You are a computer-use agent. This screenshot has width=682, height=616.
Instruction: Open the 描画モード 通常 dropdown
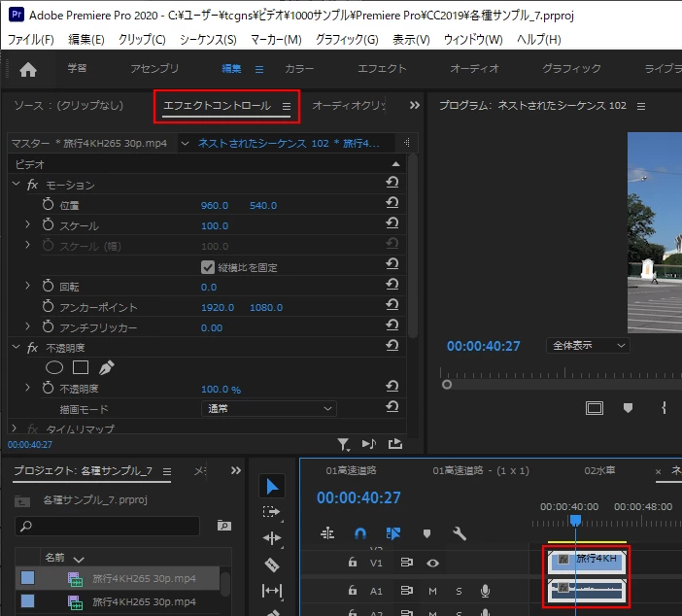(269, 408)
